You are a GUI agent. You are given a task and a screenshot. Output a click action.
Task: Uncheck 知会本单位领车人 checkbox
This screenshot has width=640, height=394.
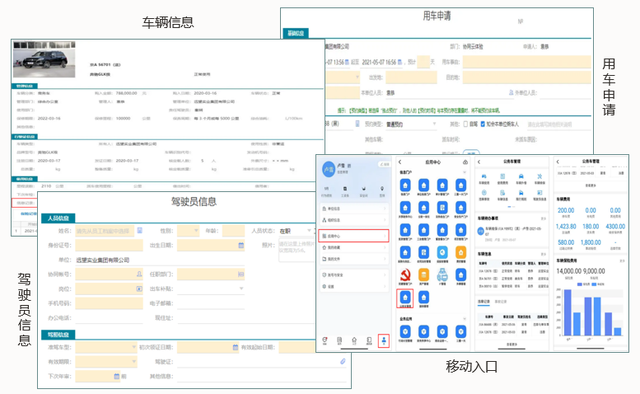tap(483, 124)
